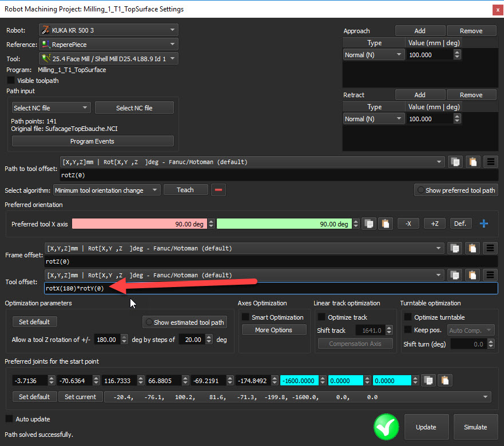Enable the Optimize track checkbox

(x=321, y=317)
